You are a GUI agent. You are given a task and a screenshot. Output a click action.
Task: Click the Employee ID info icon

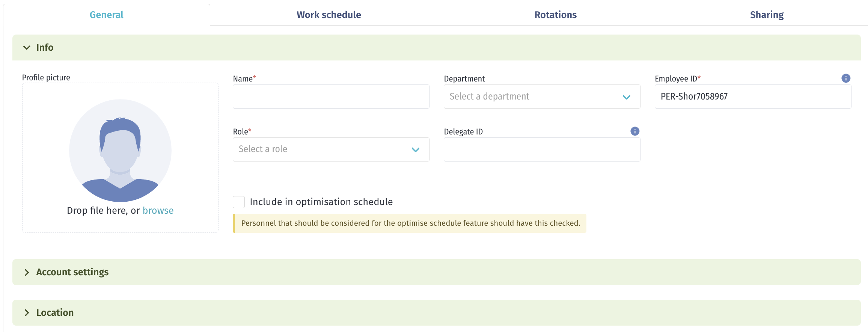(845, 78)
